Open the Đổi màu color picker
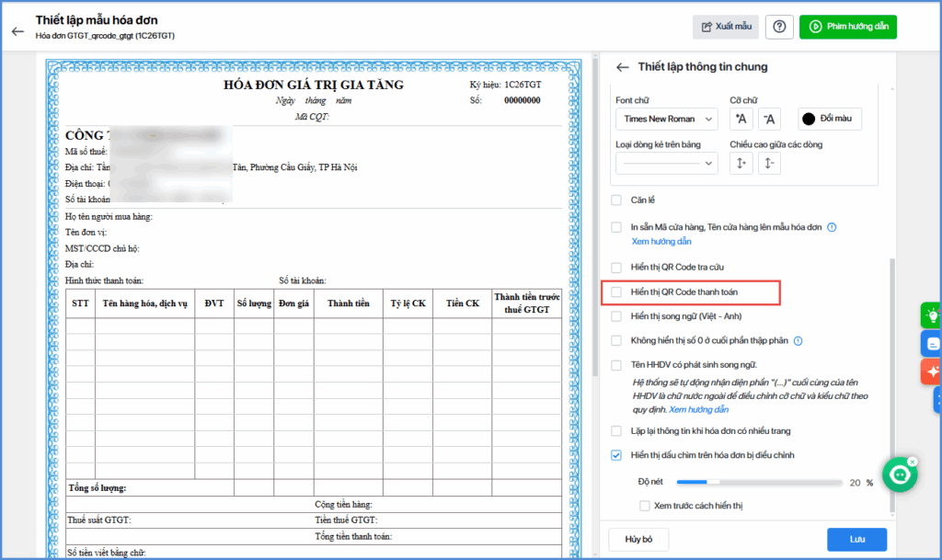Screen dimensions: 942x560 [829, 119]
